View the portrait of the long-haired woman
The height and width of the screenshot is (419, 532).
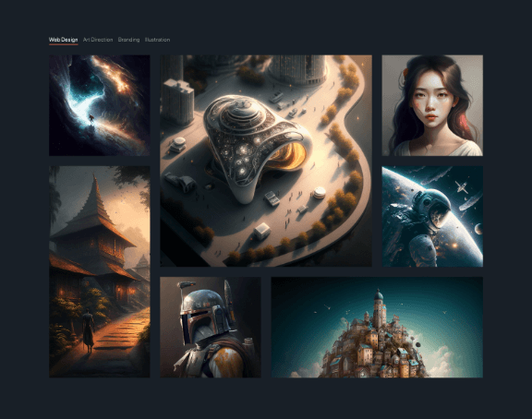432,105
